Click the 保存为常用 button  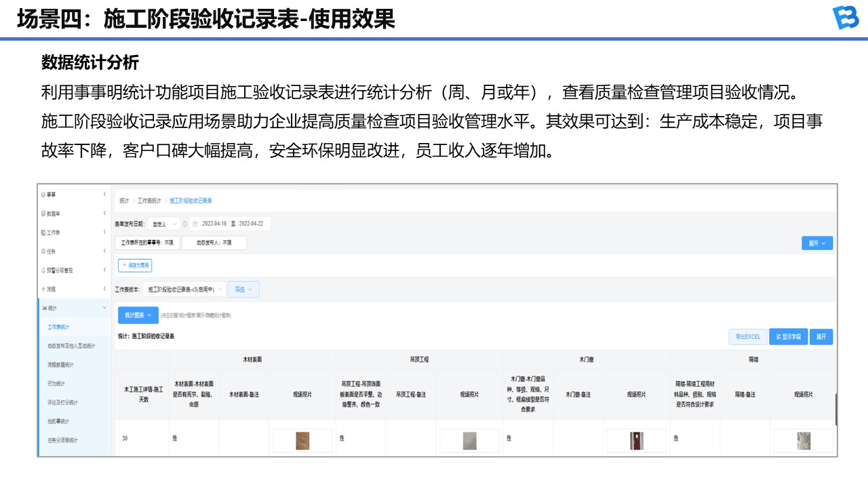click(x=135, y=266)
